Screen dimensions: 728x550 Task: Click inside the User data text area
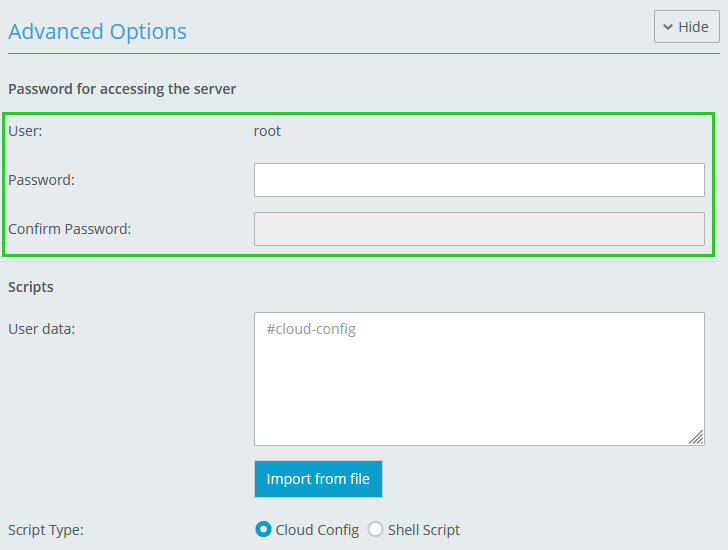click(479, 378)
